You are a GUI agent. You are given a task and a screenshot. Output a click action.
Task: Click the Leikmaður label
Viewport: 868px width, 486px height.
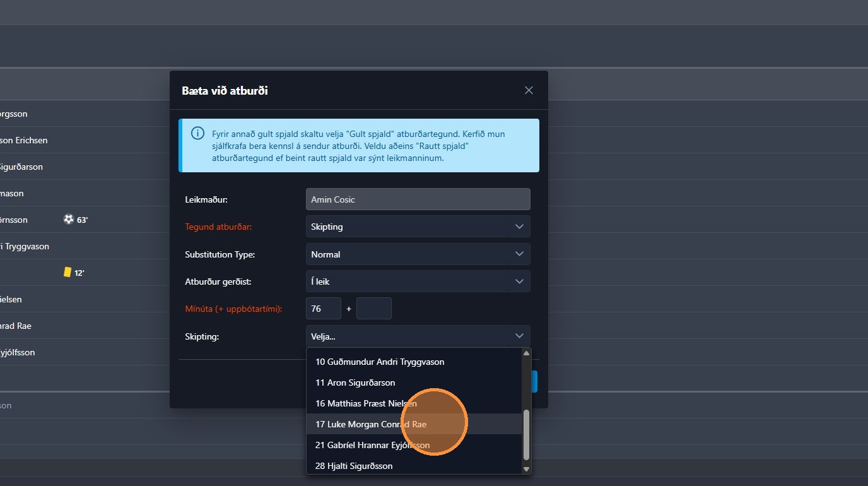[x=206, y=199]
